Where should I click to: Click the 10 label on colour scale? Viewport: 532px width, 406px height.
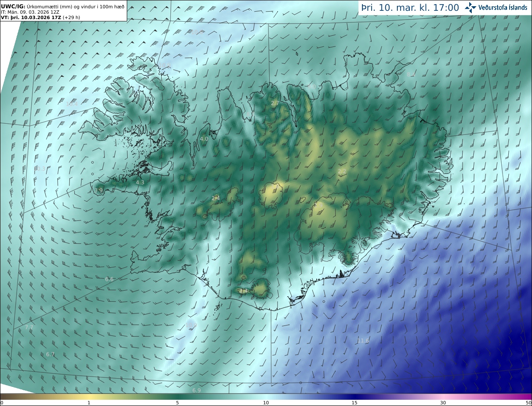click(x=266, y=403)
